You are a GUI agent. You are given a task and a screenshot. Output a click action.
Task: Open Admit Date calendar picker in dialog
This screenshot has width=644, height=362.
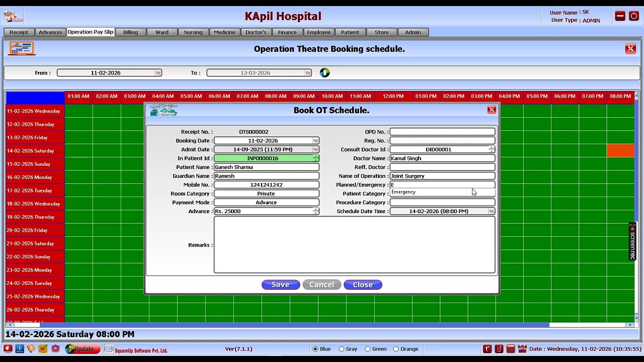tap(315, 149)
